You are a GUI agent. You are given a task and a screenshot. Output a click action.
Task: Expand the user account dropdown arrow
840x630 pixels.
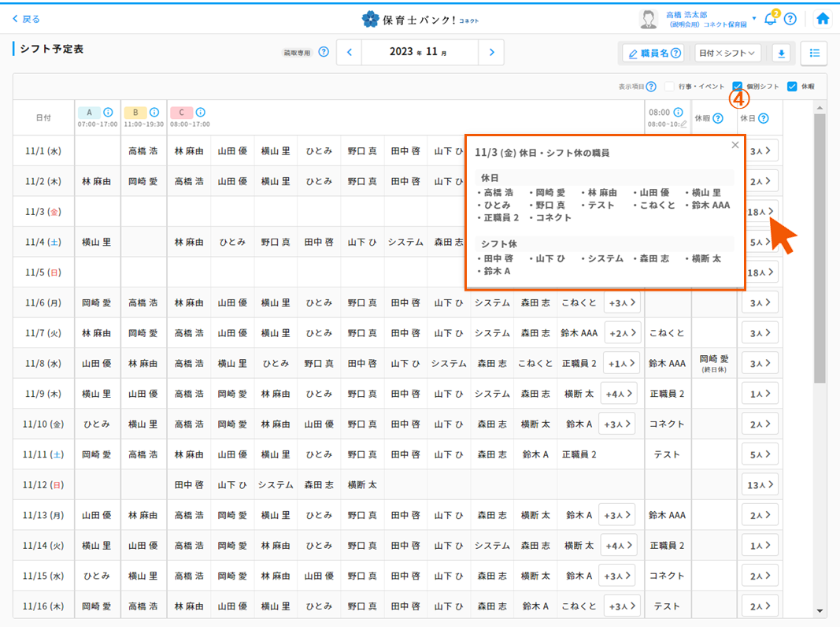(754, 18)
